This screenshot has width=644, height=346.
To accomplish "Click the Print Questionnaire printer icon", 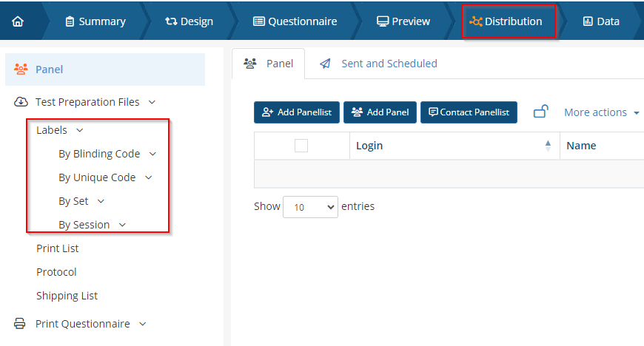I will coord(21,324).
